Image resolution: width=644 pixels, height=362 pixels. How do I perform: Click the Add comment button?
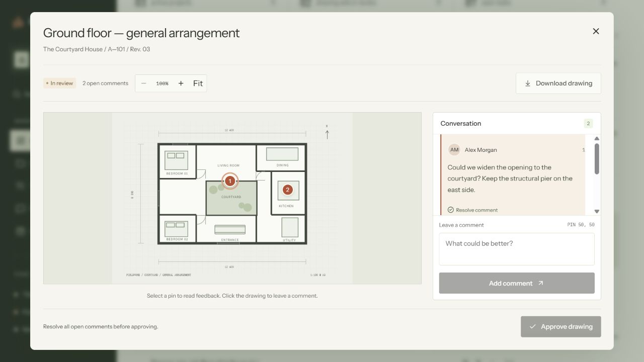[x=517, y=283]
